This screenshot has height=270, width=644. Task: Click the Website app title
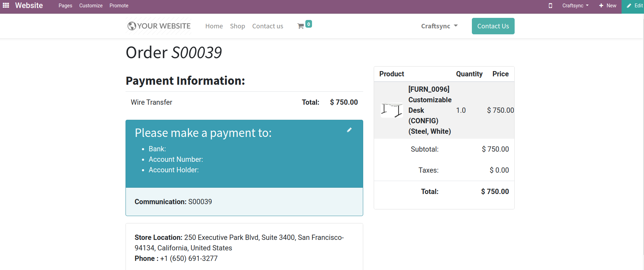[x=29, y=6]
